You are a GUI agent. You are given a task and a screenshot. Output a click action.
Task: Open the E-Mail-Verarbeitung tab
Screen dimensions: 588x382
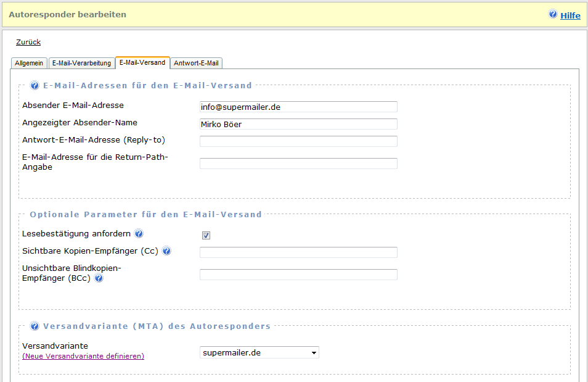click(x=81, y=63)
